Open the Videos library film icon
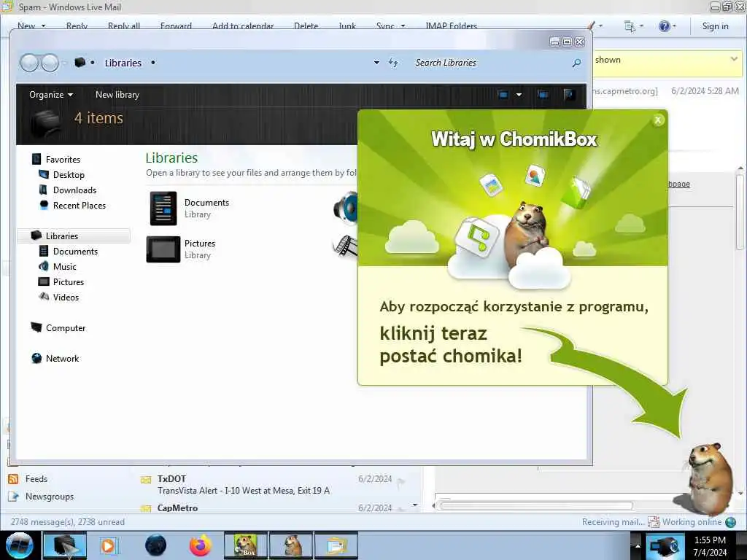Screen dimensions: 747x560 (346, 246)
